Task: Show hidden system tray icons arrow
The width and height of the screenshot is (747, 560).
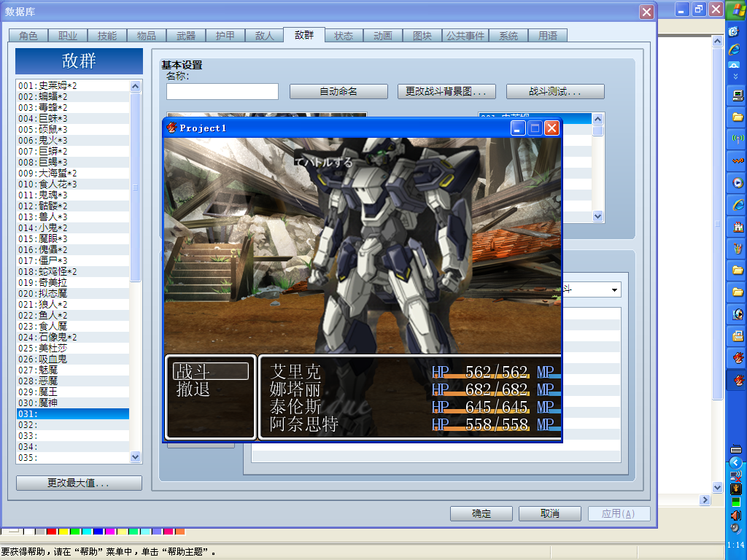Action: pyautogui.click(x=735, y=462)
